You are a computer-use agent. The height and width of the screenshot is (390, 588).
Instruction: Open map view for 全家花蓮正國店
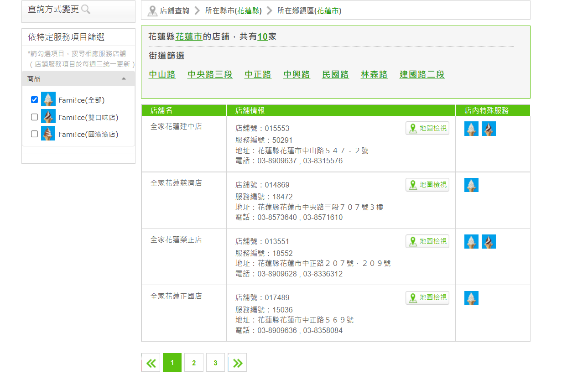point(427,298)
